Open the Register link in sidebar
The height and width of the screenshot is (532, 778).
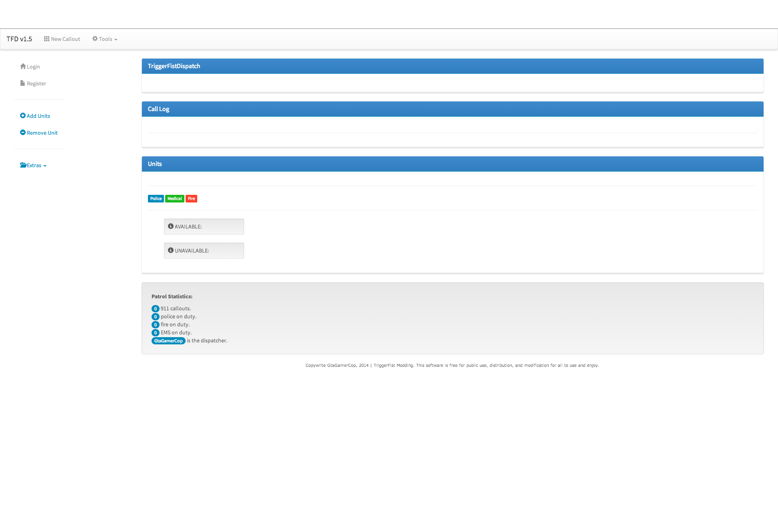pos(36,83)
